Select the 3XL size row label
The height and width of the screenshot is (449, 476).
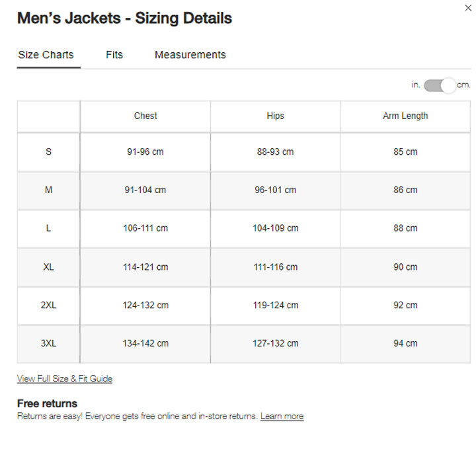tap(48, 344)
